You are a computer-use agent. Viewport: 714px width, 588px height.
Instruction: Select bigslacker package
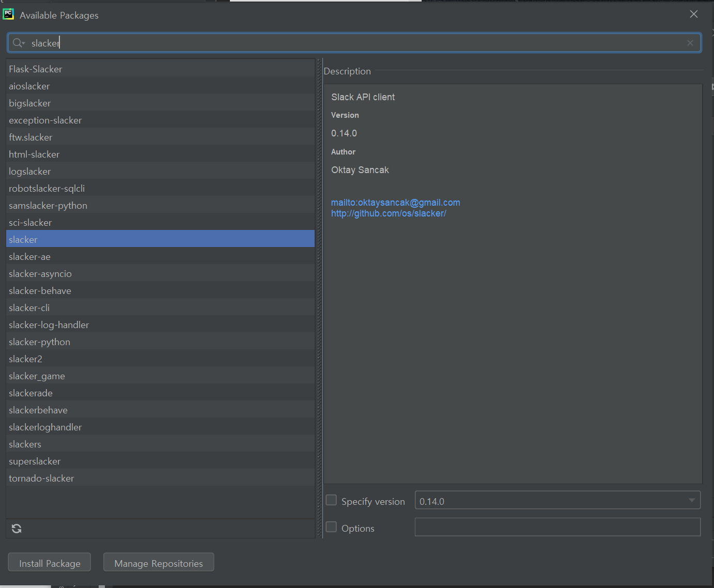click(x=160, y=103)
